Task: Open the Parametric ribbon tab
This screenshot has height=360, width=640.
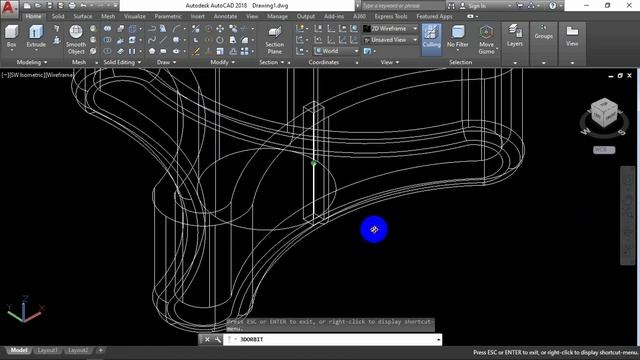Action: coord(168,16)
